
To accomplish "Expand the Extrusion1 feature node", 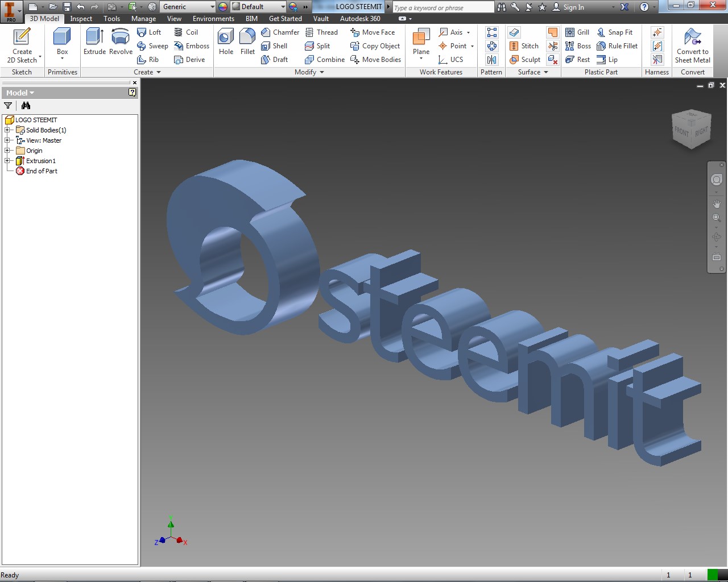I will click(7, 161).
